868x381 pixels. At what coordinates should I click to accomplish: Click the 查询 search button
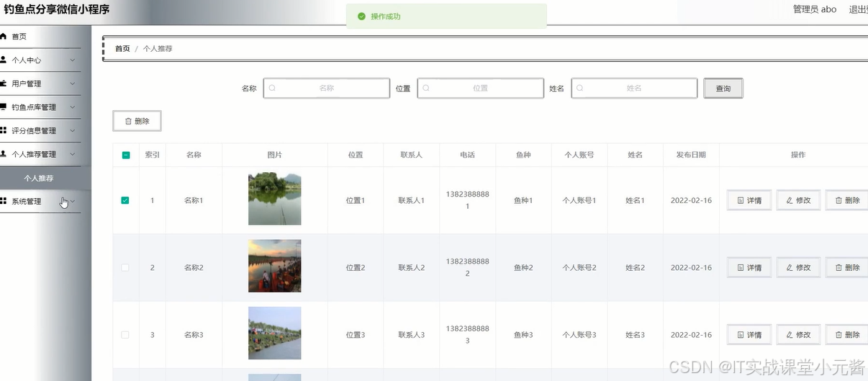[x=723, y=89]
